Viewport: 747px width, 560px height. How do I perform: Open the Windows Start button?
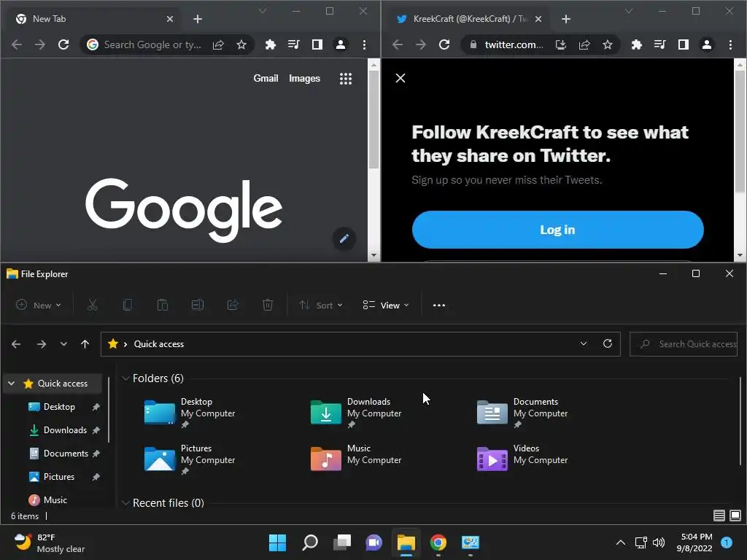click(x=277, y=542)
